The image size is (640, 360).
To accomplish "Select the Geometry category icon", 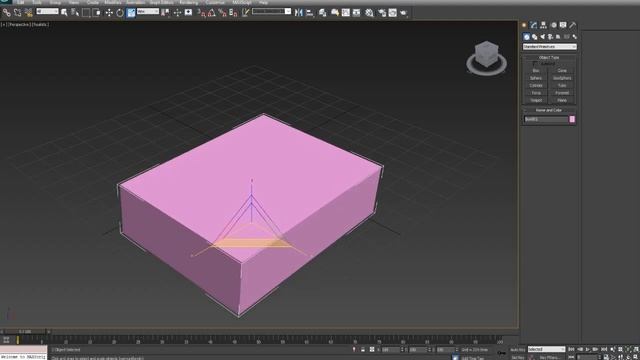I will (x=527, y=37).
